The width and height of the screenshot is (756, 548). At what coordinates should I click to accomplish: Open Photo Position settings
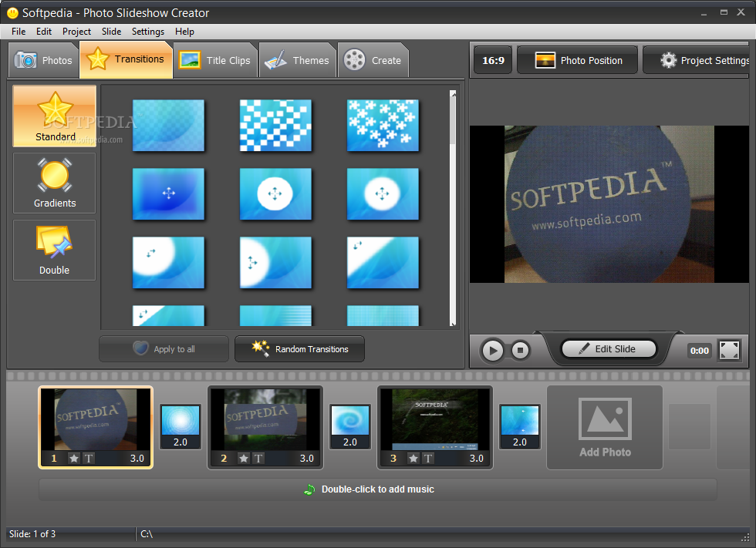(x=578, y=60)
